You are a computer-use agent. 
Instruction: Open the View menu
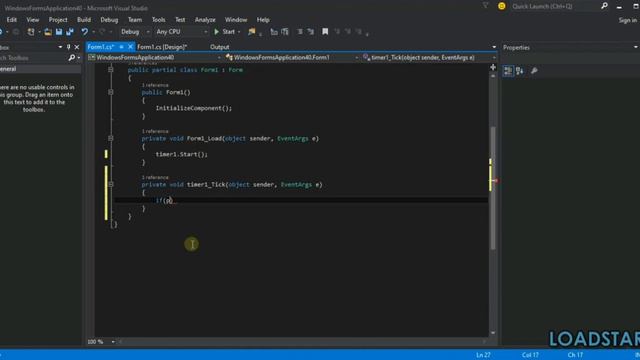33,20
